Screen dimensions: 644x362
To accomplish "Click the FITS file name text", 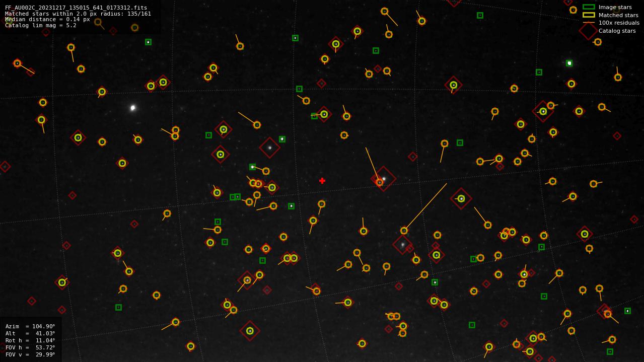I will click(76, 8).
